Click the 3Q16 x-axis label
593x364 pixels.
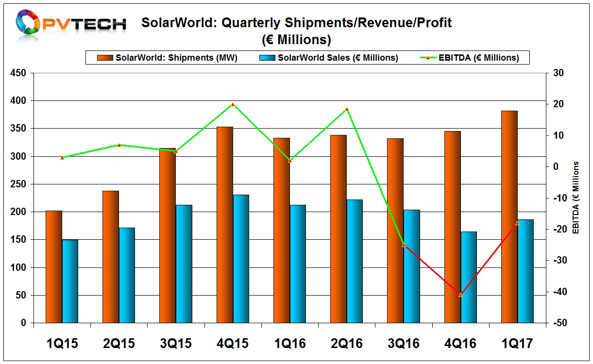pos(403,344)
